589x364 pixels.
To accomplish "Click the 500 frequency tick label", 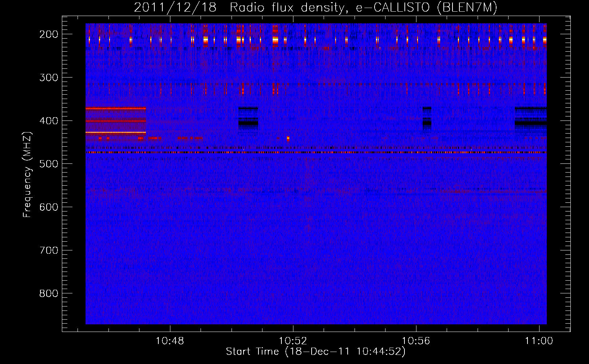I will tap(48, 164).
